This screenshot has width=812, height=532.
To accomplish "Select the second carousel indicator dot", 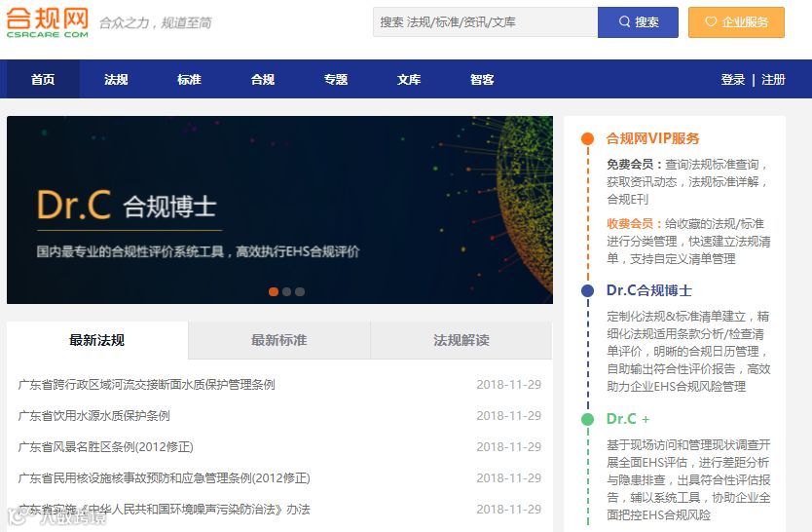I will click(x=286, y=291).
